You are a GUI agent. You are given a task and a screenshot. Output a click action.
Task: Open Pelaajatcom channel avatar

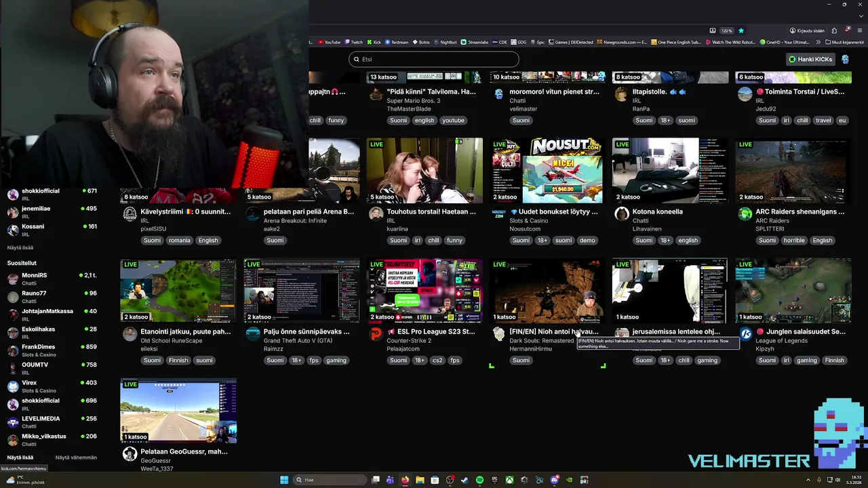pyautogui.click(x=376, y=334)
